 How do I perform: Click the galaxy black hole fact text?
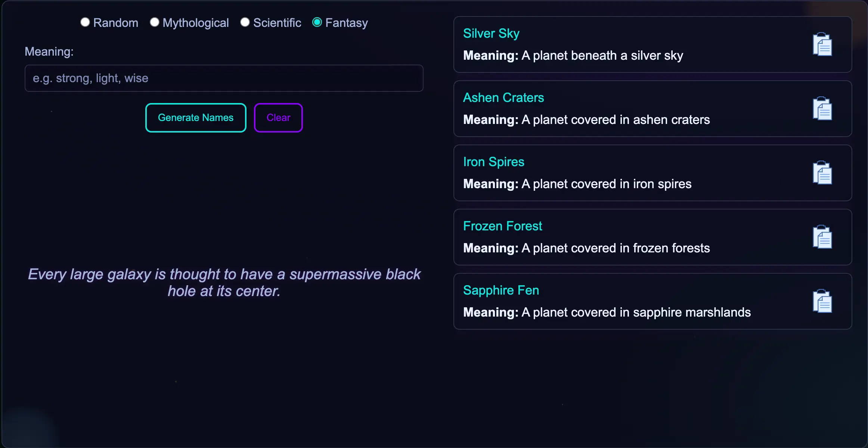tap(224, 282)
